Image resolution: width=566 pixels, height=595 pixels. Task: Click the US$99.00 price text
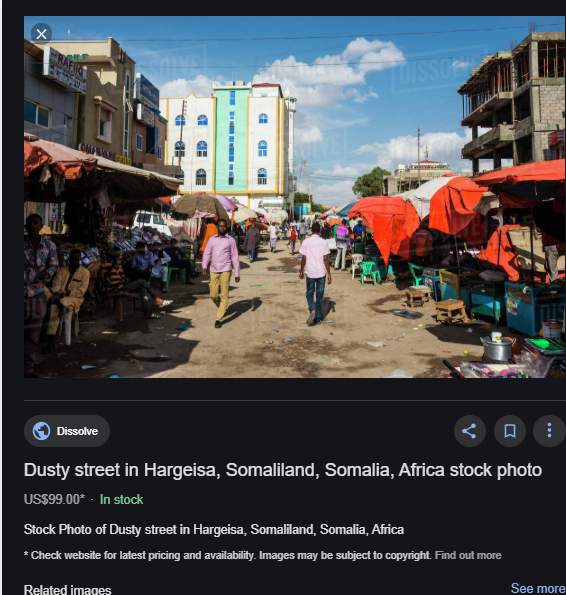[54, 499]
